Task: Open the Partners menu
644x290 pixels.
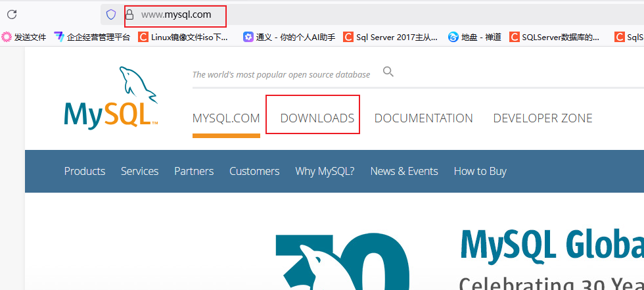Action: coord(194,171)
